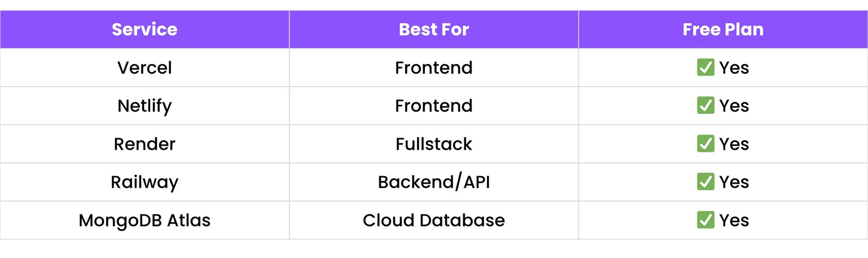Click the MongoDB Atlas service name
Viewport: 868px width, 258px height.
pyautogui.click(x=144, y=220)
